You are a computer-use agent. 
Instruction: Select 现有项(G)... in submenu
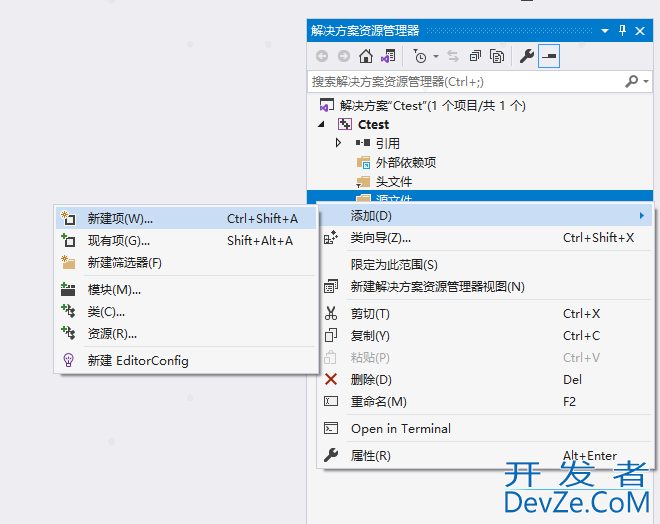(x=186, y=241)
